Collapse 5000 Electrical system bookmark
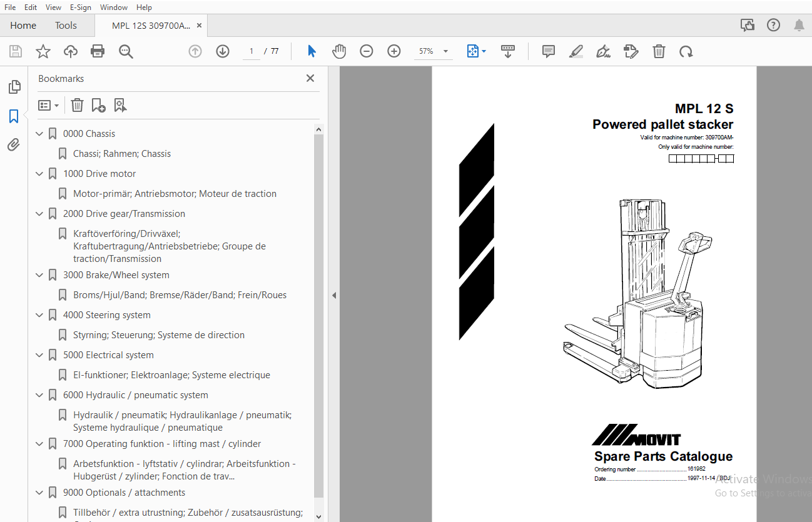The height and width of the screenshot is (522, 812). click(x=39, y=355)
